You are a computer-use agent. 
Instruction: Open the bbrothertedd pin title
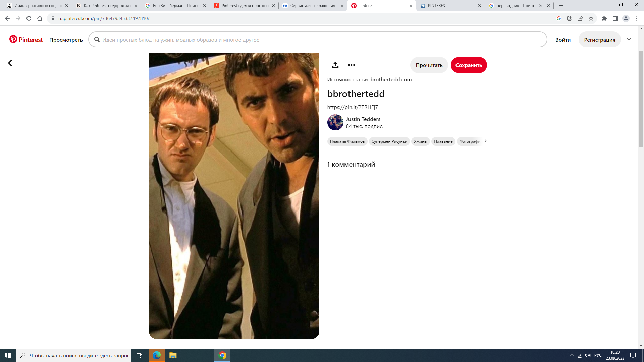point(356,94)
